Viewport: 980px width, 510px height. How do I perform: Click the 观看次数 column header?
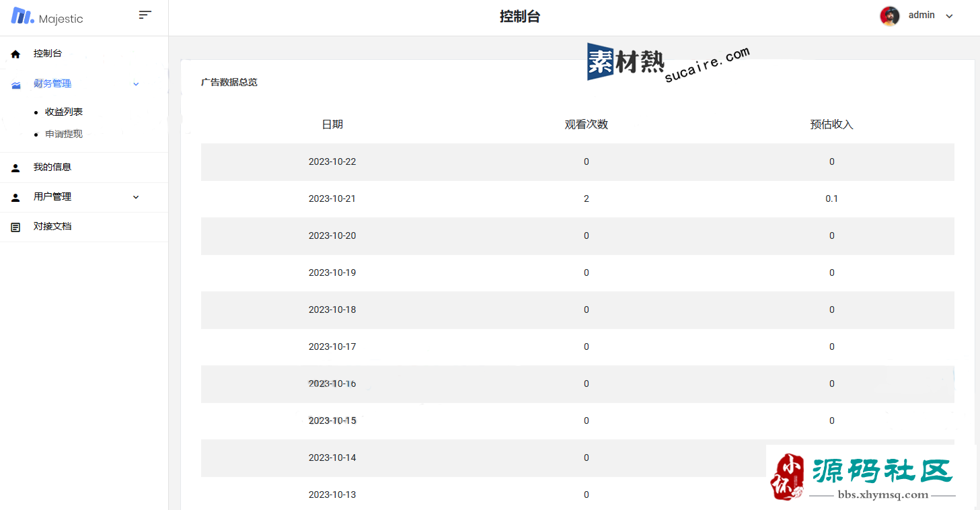click(586, 124)
